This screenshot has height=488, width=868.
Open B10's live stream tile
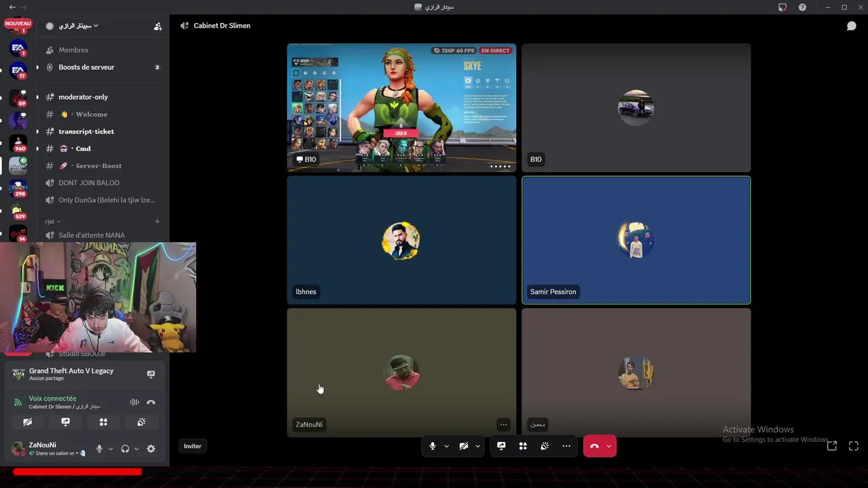click(x=401, y=108)
